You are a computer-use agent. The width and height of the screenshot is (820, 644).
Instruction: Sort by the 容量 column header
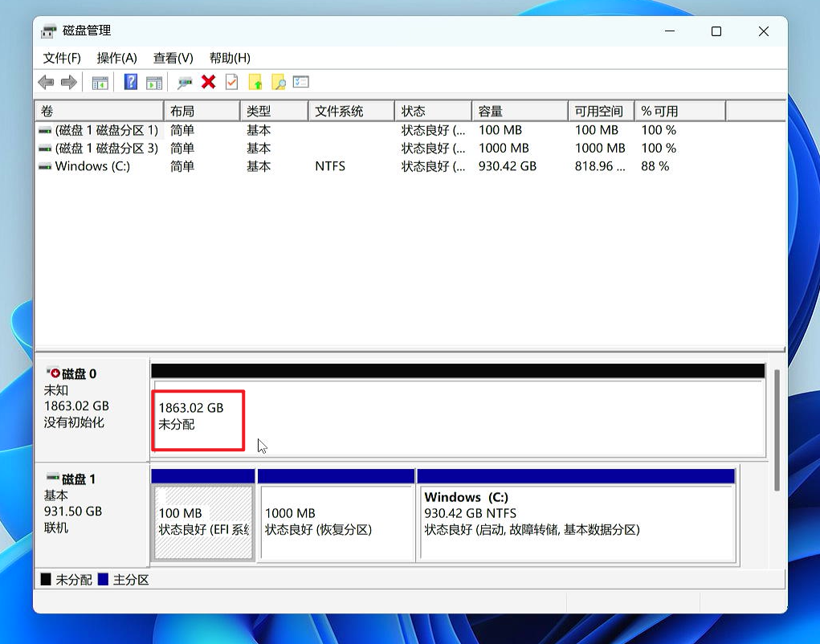520,111
